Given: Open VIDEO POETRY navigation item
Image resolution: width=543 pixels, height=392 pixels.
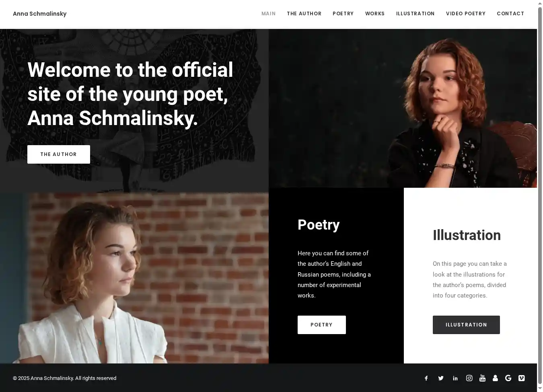Looking at the screenshot, I should (x=466, y=14).
